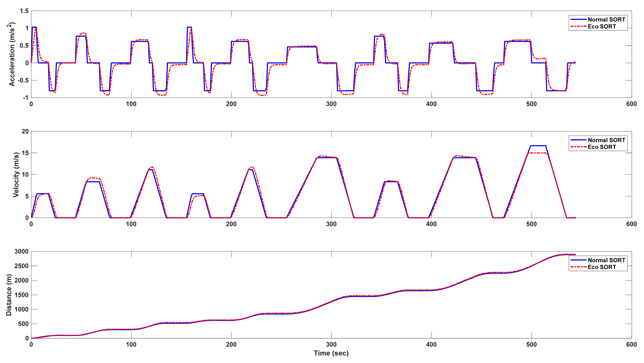Screen dimensions: 644x363
Task: Select the Distance (m) y-axis label
Action: click(x=9, y=295)
